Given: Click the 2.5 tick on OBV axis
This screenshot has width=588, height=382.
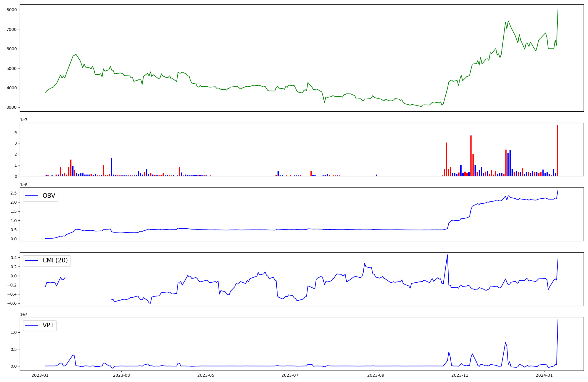Looking at the screenshot, I should tap(13, 193).
